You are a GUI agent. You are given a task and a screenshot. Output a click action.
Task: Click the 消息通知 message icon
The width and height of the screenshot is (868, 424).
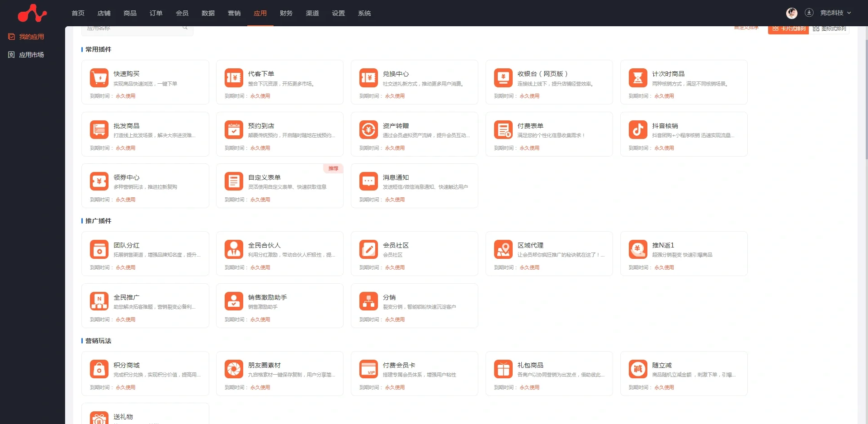tap(368, 181)
